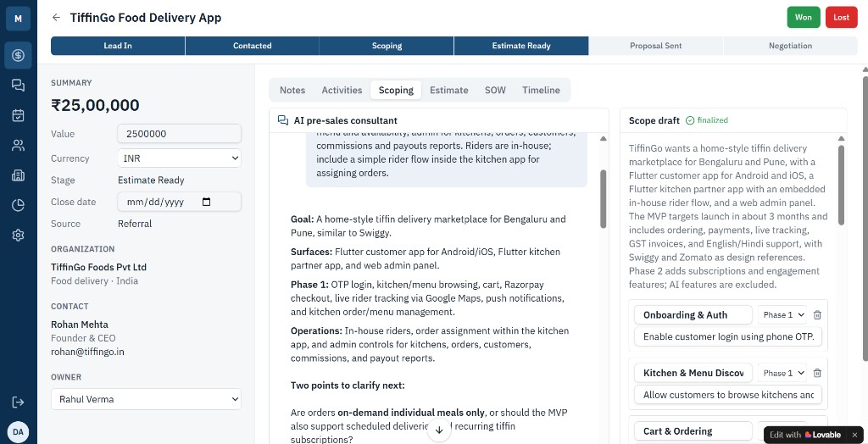Delete the Kitchen & Menu Discovery scope item

[x=817, y=373]
